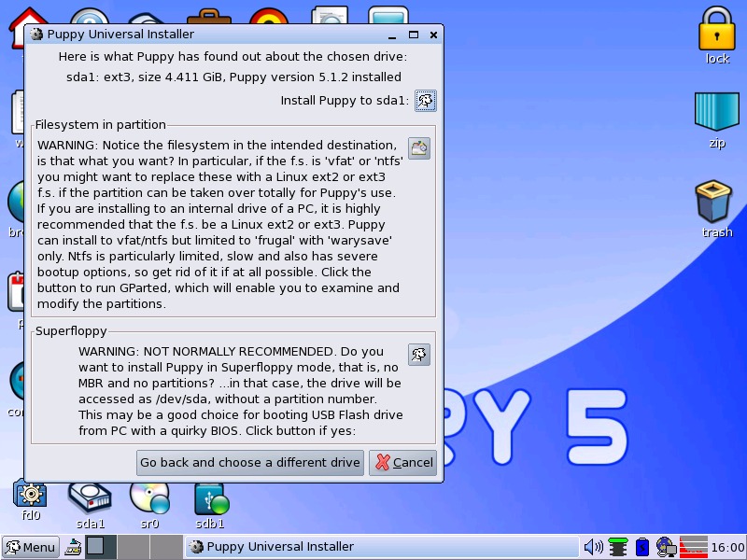The width and height of the screenshot is (747, 560).
Task: Click the 16:00 clock in the taskbar
Action: 728,548
